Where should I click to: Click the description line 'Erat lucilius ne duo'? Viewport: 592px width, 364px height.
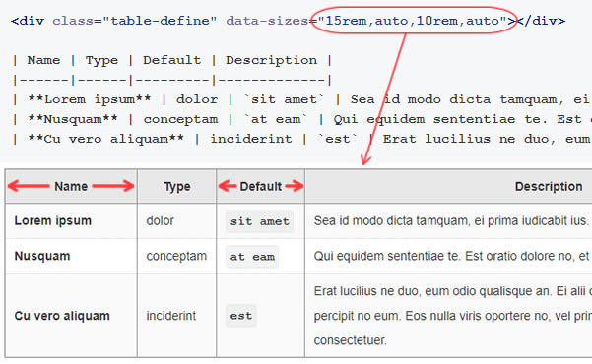point(453,291)
